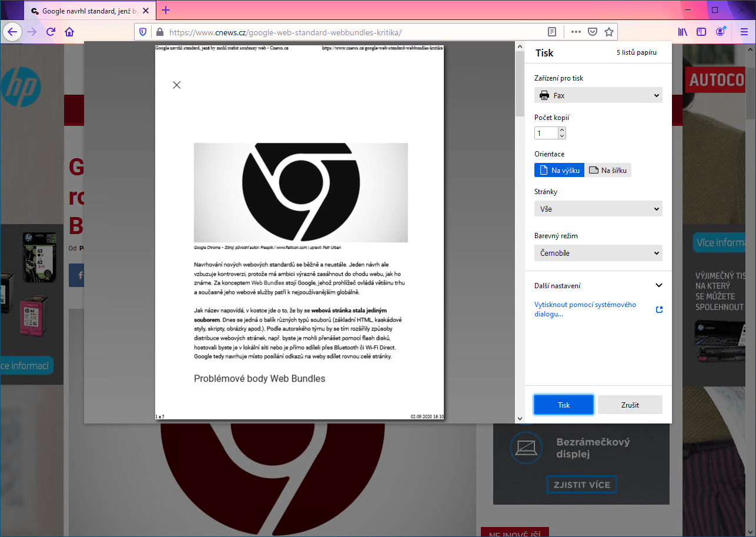Toggle reader view icon in address bar
Viewport: 756px width, 537px height.
point(552,32)
